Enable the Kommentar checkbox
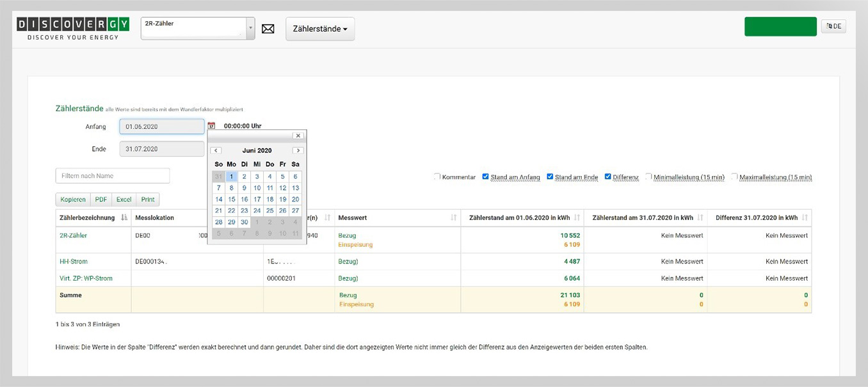 (x=437, y=177)
